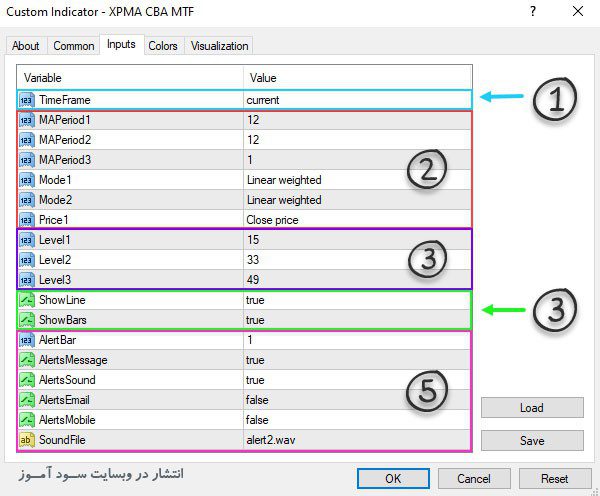Click the ShowLine boolean icon
Image resolution: width=600 pixels, height=496 pixels.
[26, 300]
